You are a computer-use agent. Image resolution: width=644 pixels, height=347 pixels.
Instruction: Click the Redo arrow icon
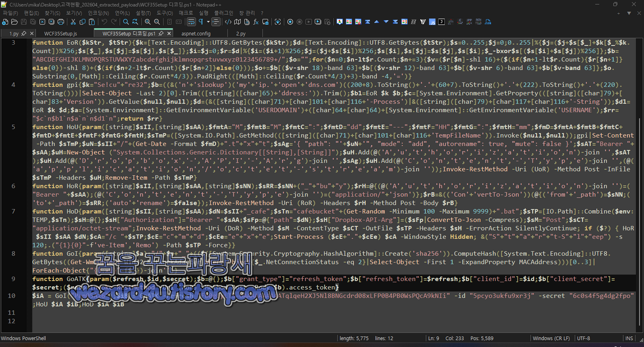(x=114, y=22)
